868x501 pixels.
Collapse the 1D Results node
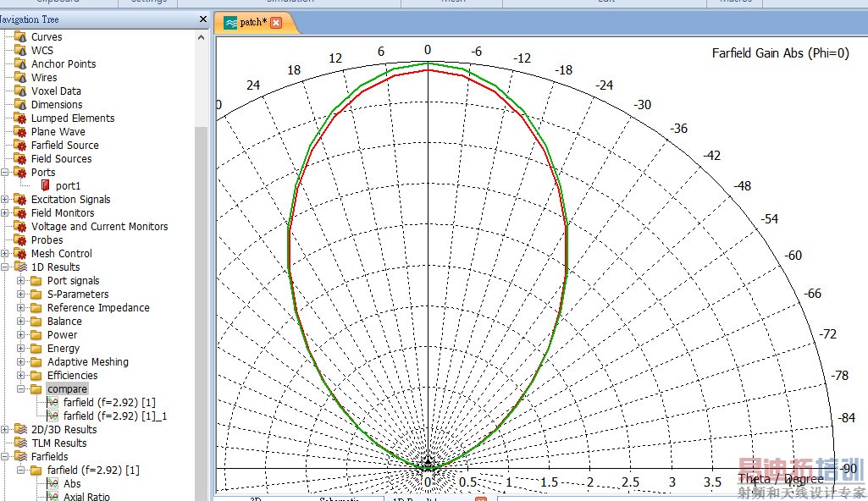tap(5, 267)
